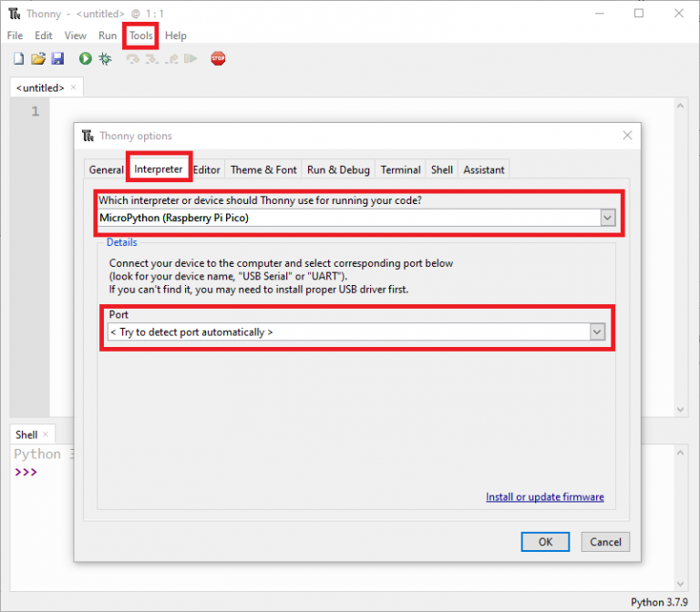Open the Tools menu
This screenshot has width=700, height=612.
tap(141, 36)
